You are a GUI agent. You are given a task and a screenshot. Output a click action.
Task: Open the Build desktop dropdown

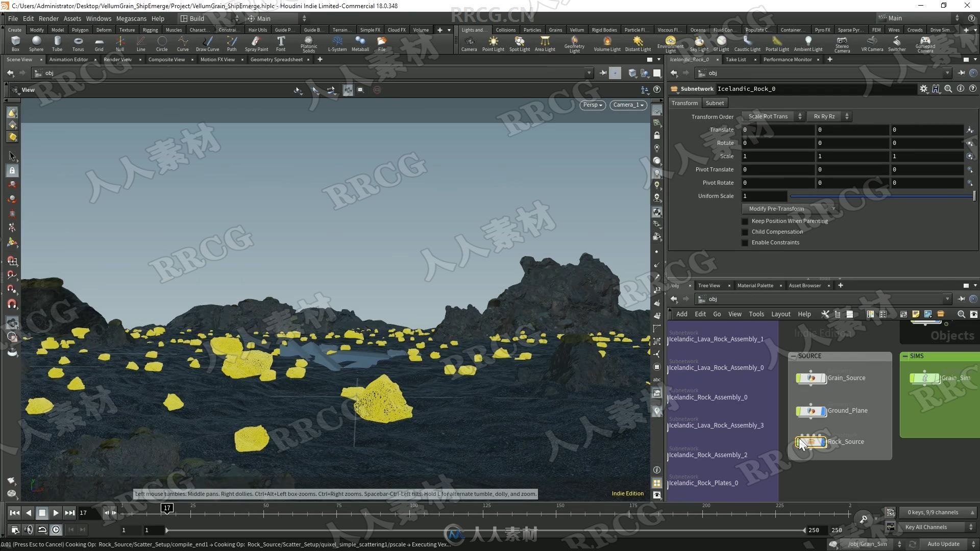tap(209, 18)
